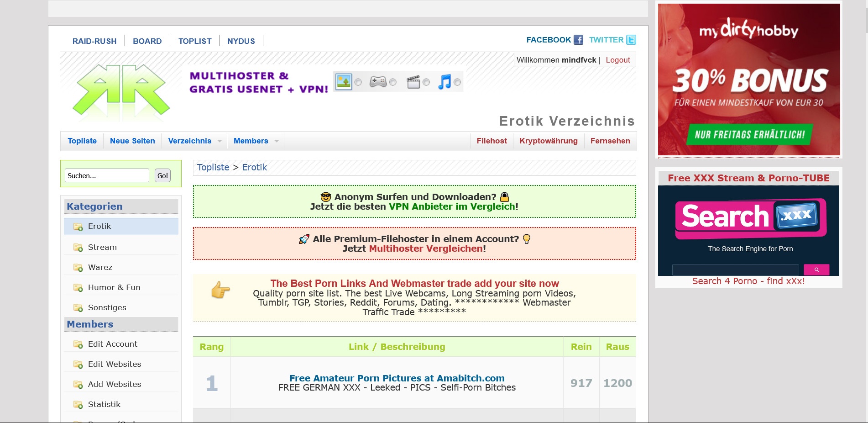
Task: Click the Facebook icon in header
Action: pyautogui.click(x=578, y=40)
